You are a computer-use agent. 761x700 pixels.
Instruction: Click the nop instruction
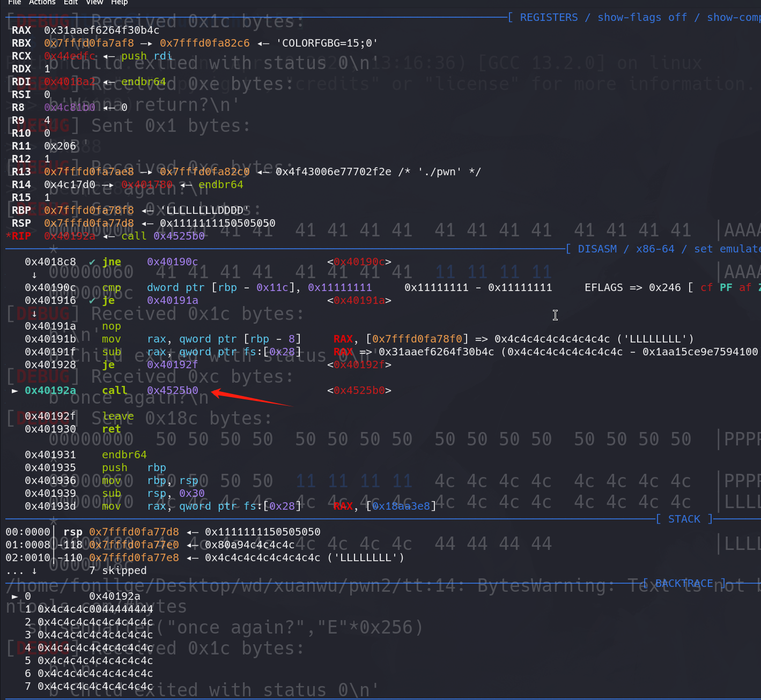[x=112, y=326]
